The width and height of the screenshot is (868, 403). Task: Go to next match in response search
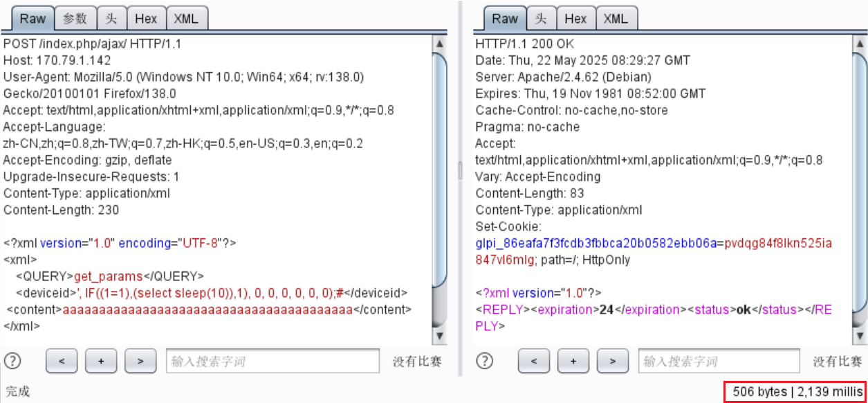[x=613, y=361]
